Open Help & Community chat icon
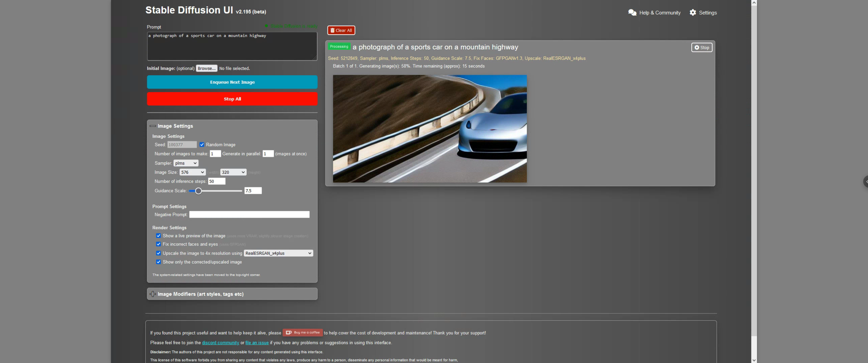 coord(632,12)
